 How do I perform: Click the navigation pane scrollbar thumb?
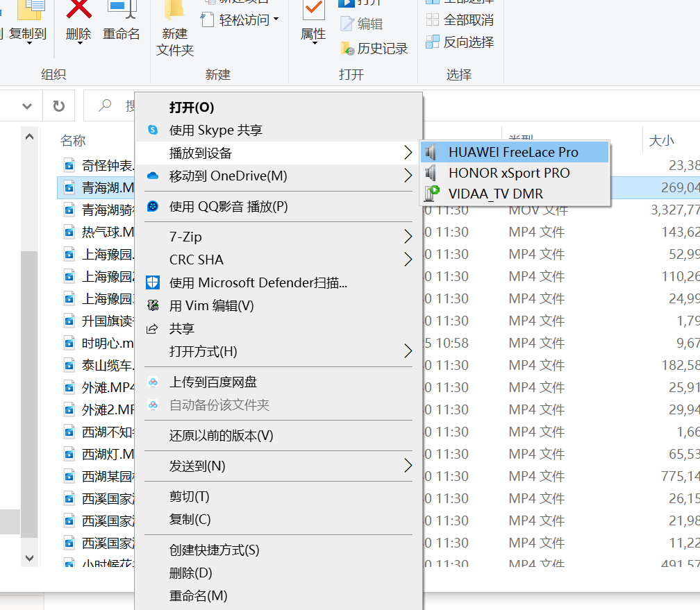[29, 394]
